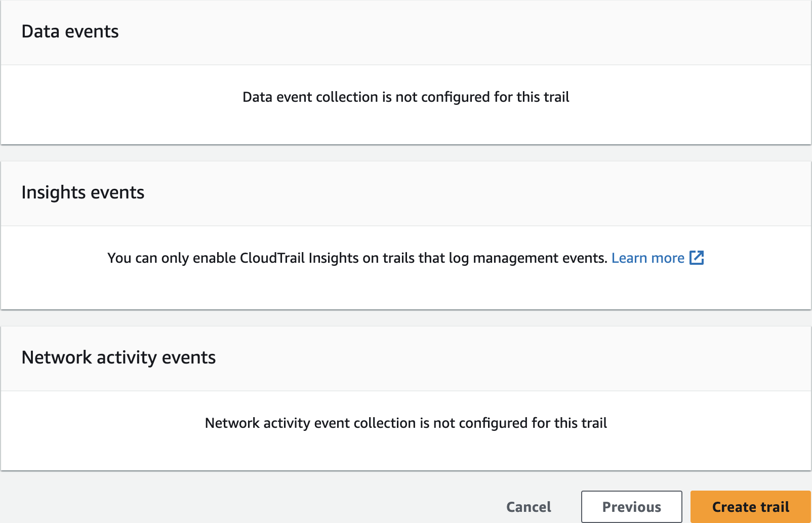Open the Learn more link
The width and height of the screenshot is (812, 523).
pos(647,258)
